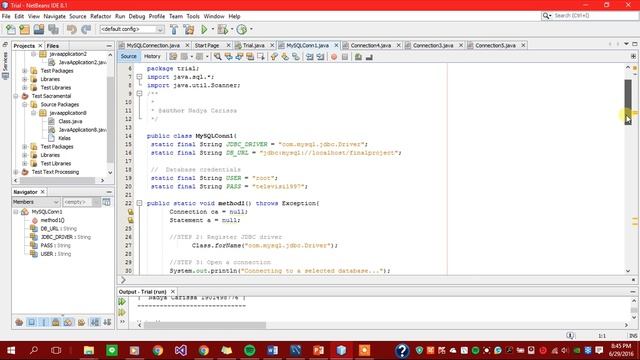Click the Profile Project toolbar icon
Screen dimensions: 640x360
[242, 29]
